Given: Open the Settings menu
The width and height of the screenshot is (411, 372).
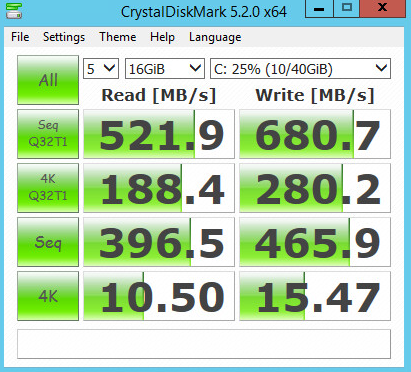Looking at the screenshot, I should point(64,37).
